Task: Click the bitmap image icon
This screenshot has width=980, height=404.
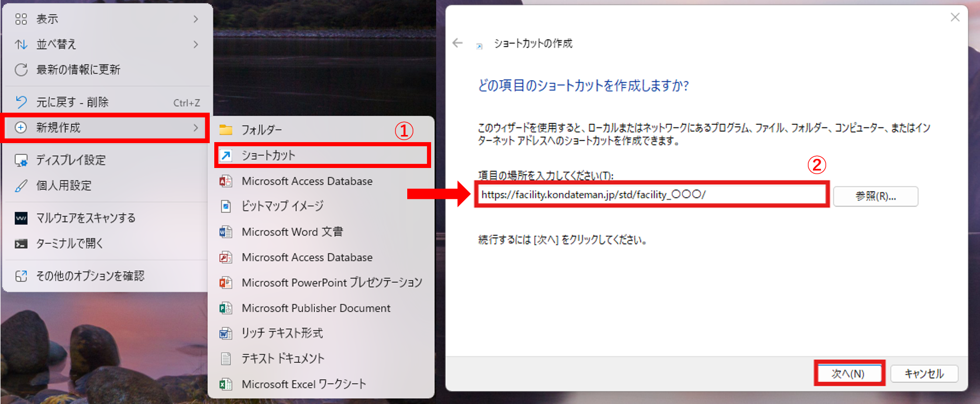Action: (226, 206)
